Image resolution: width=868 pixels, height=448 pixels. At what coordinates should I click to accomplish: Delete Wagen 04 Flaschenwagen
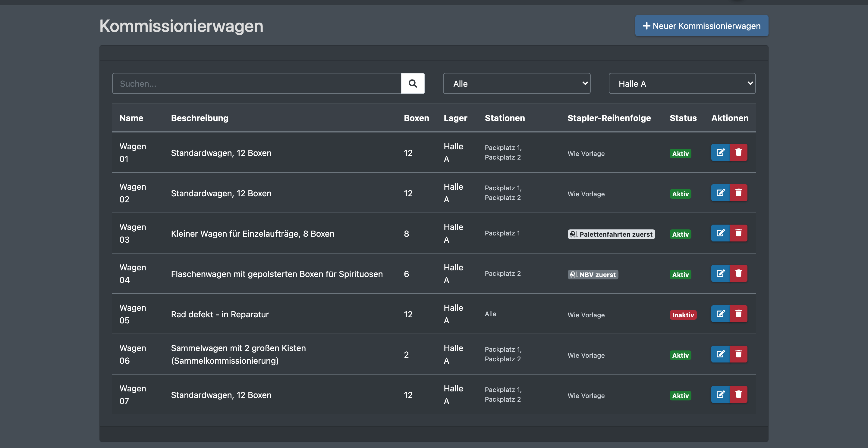[738, 274]
